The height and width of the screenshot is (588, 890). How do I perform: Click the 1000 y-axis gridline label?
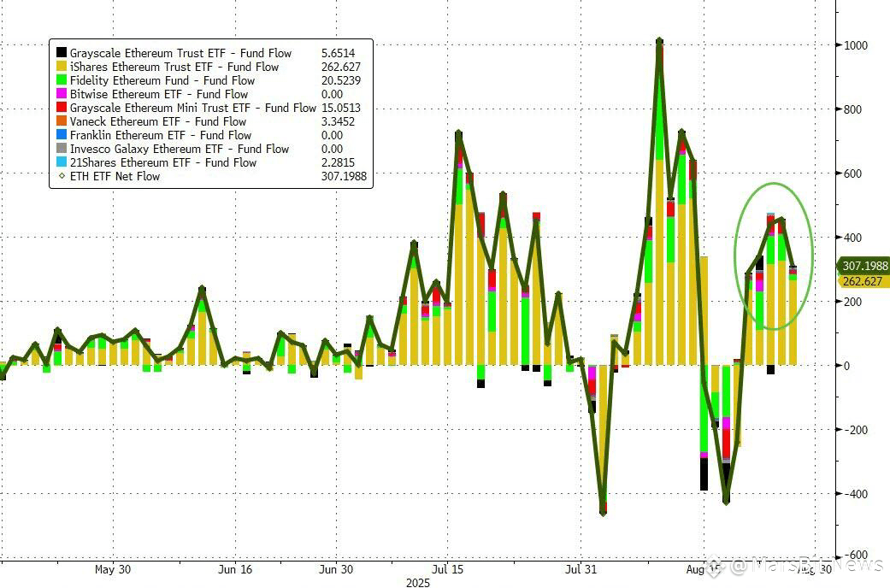(856, 45)
